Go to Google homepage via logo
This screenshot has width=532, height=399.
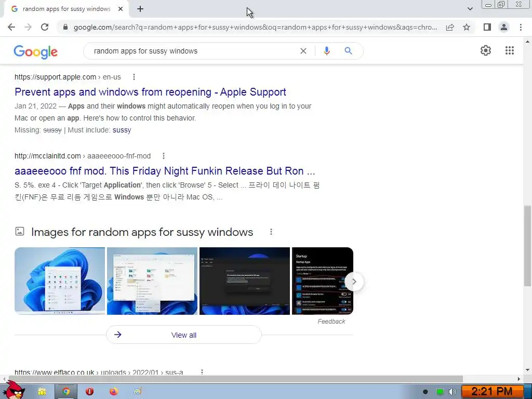(36, 51)
